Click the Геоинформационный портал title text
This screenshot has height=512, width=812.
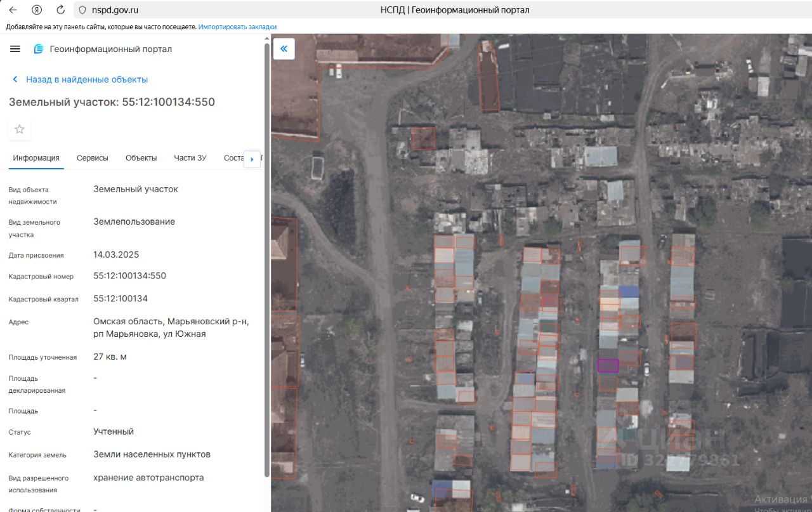[x=111, y=49]
